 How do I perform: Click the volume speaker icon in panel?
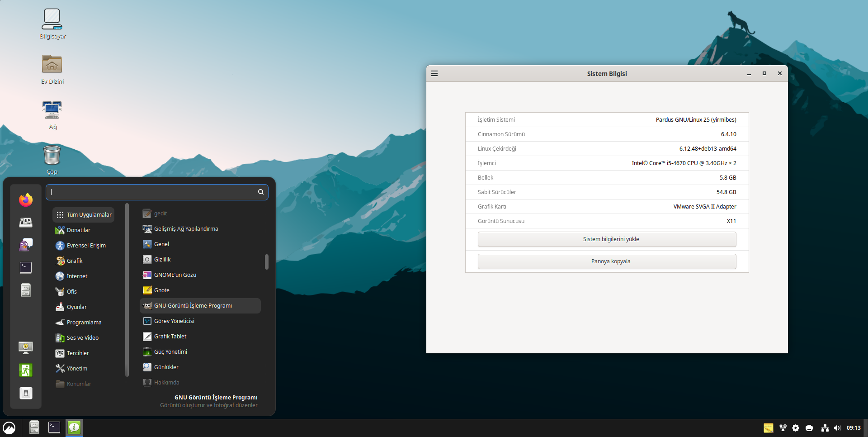[x=837, y=428]
